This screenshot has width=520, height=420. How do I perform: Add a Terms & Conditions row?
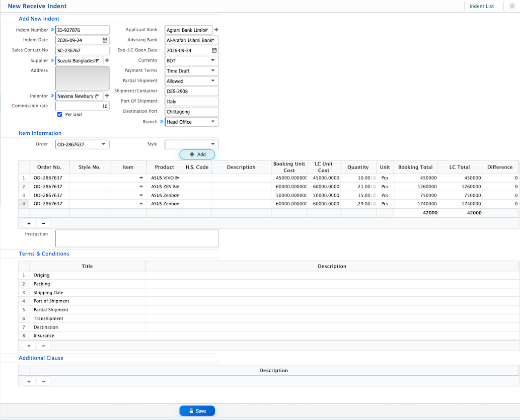29,346
